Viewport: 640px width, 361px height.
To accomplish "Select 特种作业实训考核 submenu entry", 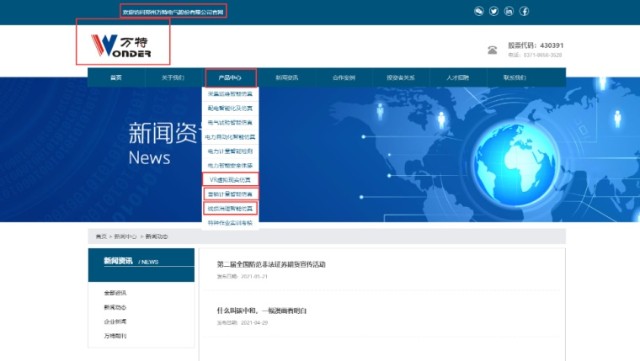I will 230,223.
